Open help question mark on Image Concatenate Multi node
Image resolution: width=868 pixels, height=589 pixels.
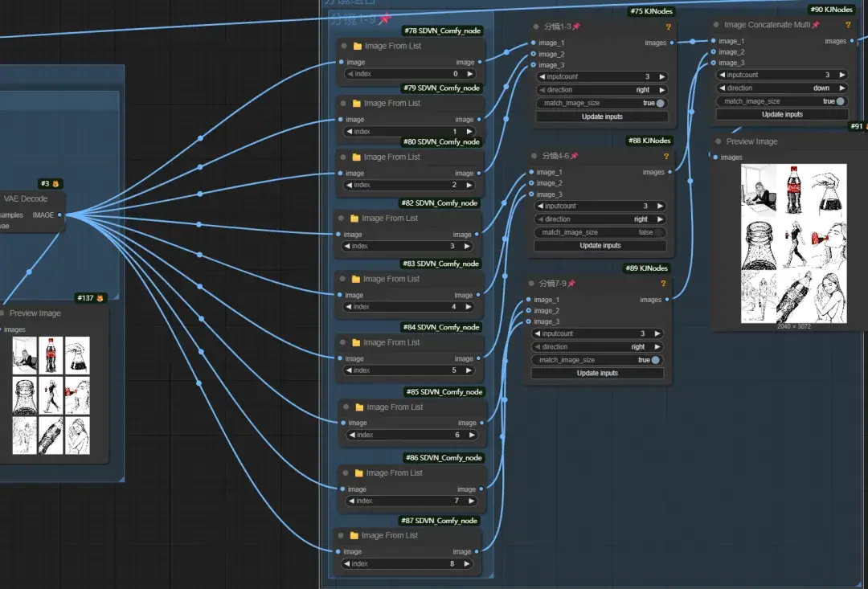point(848,25)
